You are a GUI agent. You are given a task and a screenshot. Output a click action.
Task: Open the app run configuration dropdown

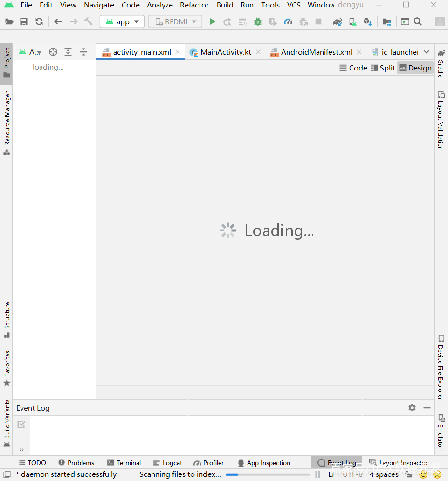coord(122,22)
